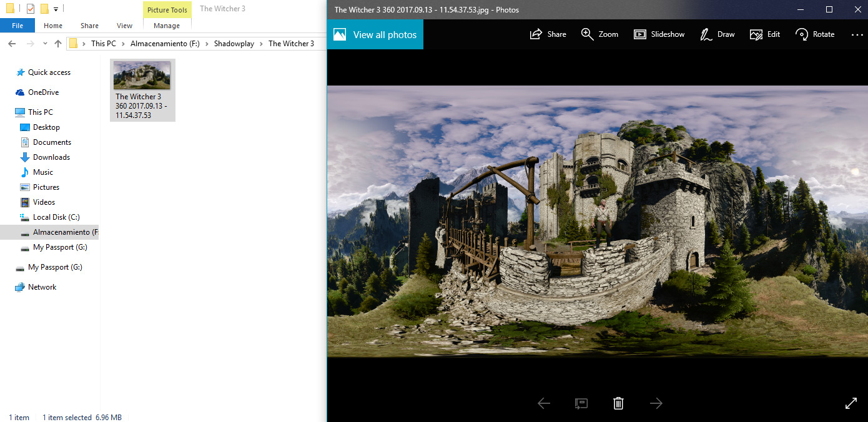The image size is (868, 422).
Task: Open the View ribbon tab
Action: pyautogui.click(x=124, y=26)
